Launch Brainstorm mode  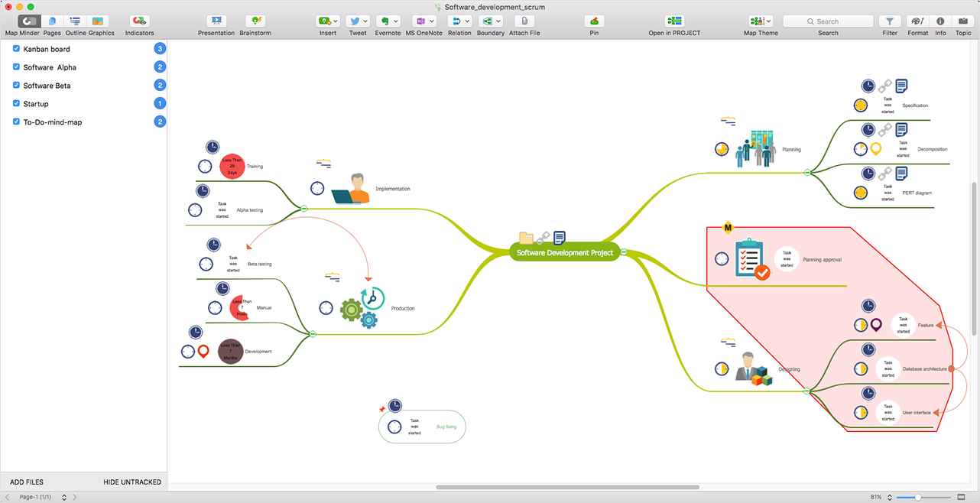pos(255,21)
